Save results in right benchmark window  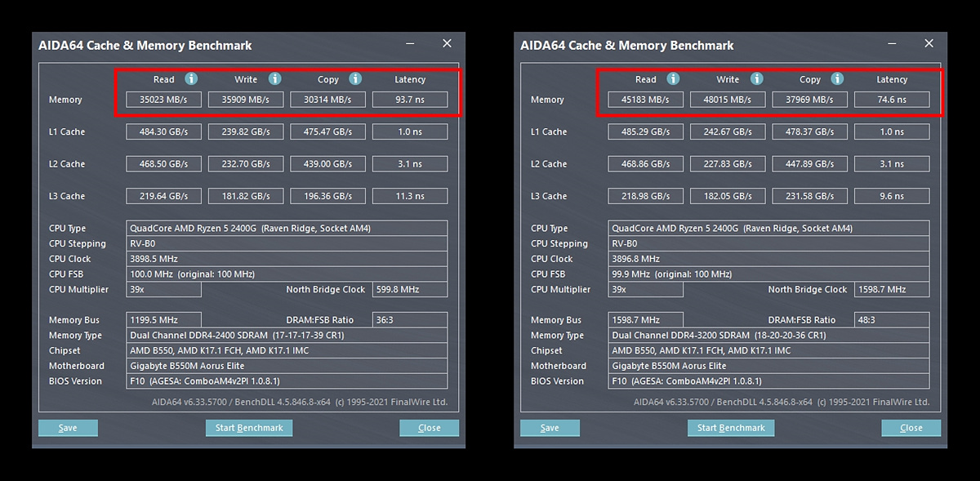tap(550, 428)
